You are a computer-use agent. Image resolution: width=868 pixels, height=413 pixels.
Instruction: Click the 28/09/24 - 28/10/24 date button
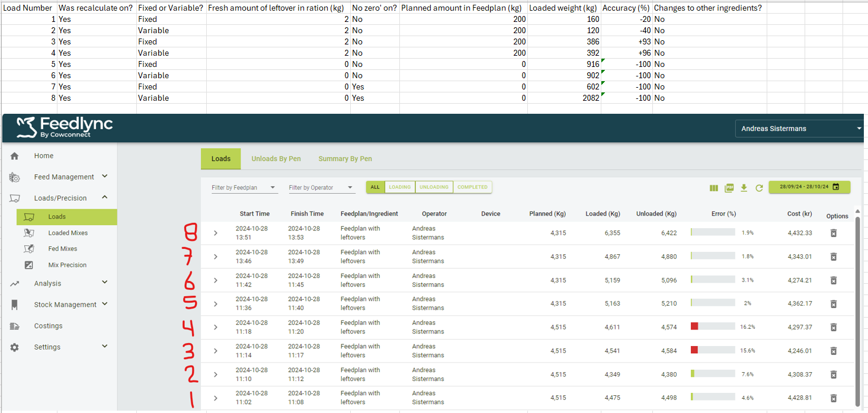pyautogui.click(x=809, y=187)
